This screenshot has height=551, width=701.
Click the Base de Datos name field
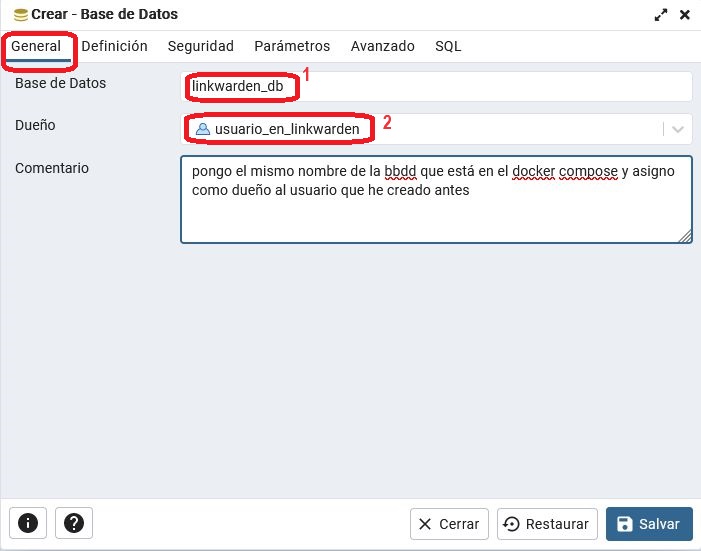pos(436,87)
